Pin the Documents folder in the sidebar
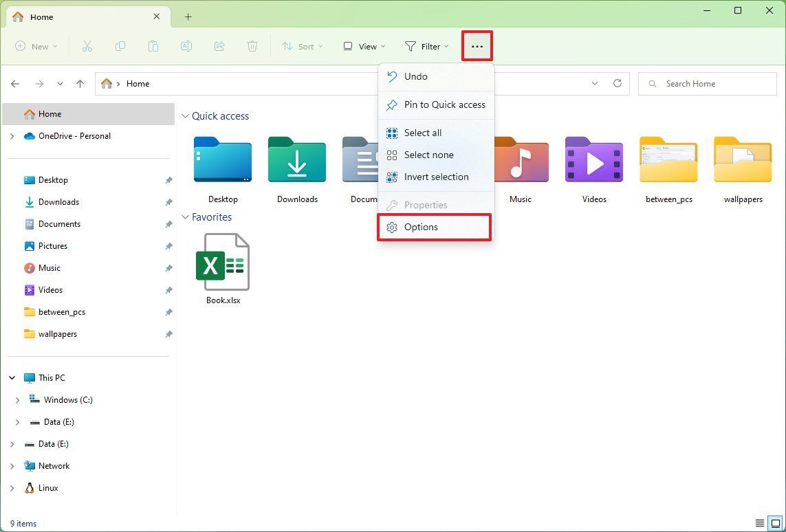The height and width of the screenshot is (532, 786). click(x=168, y=224)
